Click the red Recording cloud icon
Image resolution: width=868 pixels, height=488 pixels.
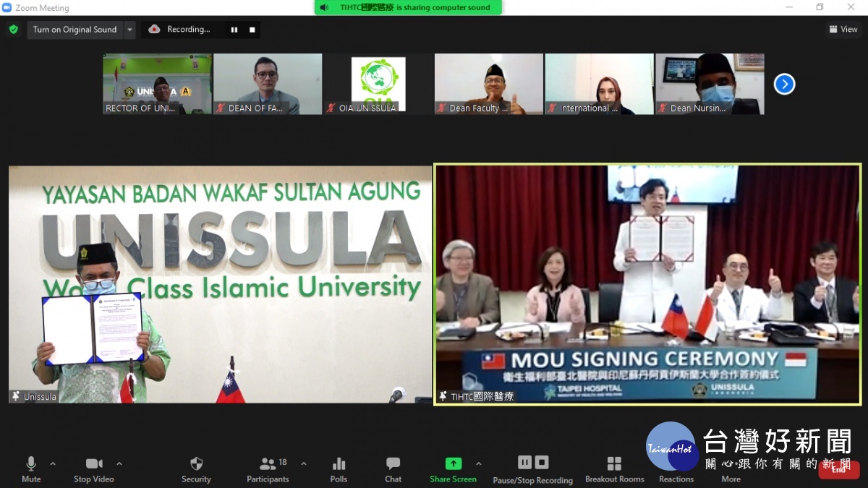(x=154, y=30)
